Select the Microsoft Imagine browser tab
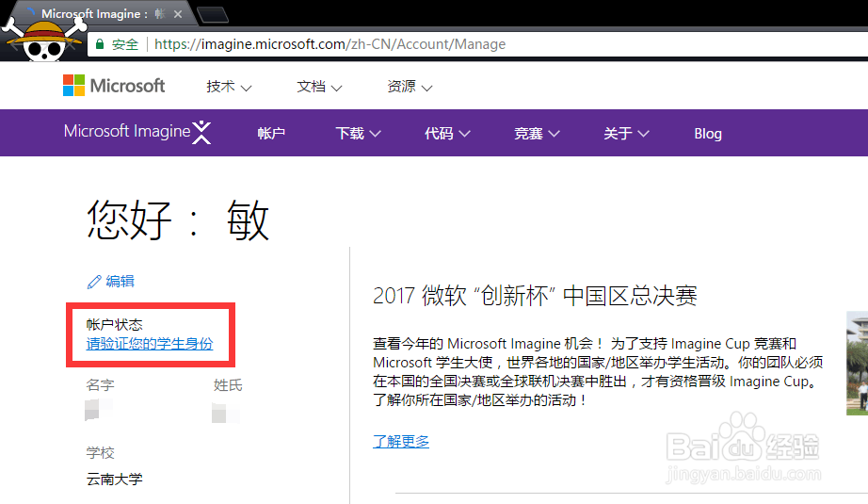This screenshot has width=868, height=504. coord(100,14)
